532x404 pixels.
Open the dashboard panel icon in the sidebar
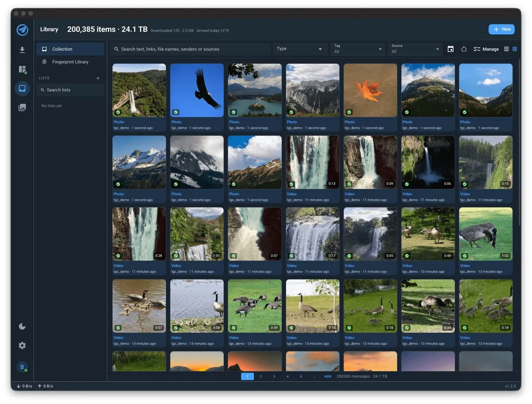click(x=22, y=69)
